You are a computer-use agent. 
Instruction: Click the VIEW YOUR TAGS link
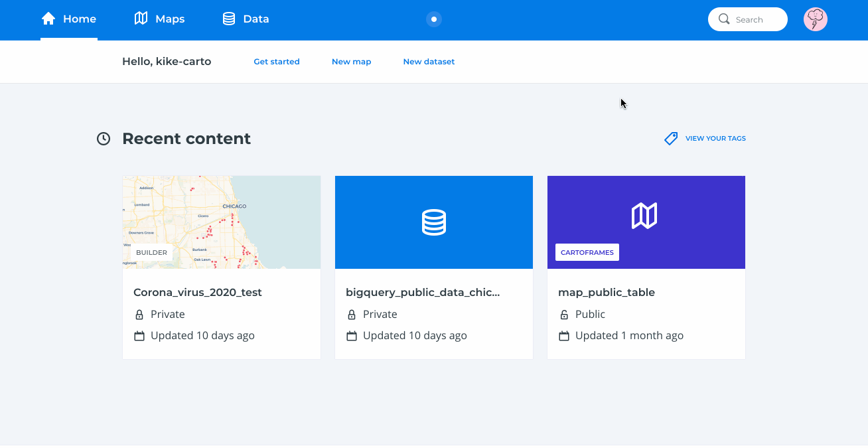(715, 138)
